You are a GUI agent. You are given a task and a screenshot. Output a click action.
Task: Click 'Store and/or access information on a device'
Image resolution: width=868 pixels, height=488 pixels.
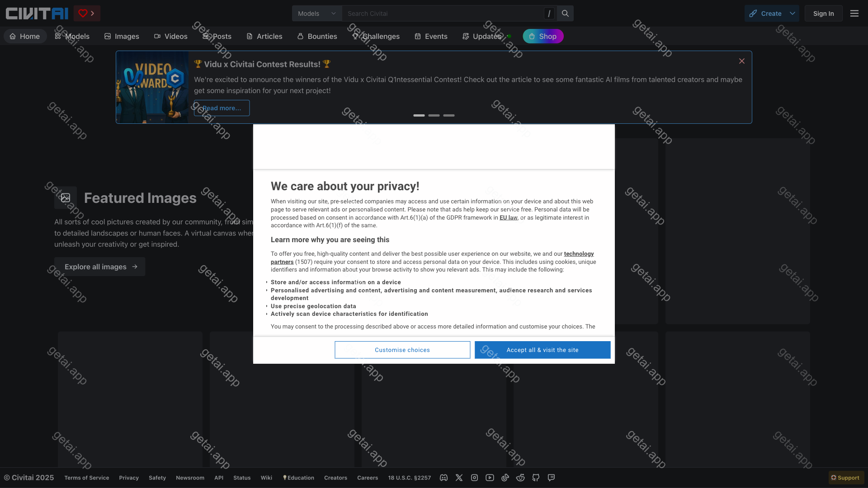336,282
